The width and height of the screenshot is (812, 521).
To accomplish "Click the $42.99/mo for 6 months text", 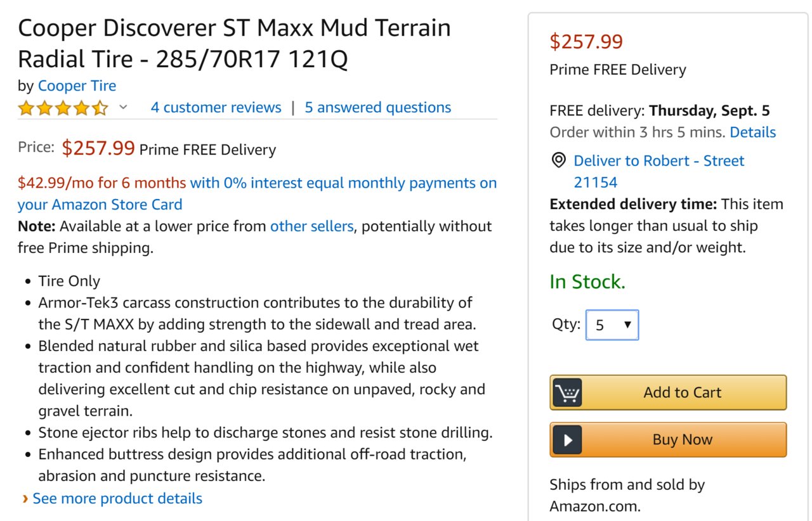I will point(102,183).
